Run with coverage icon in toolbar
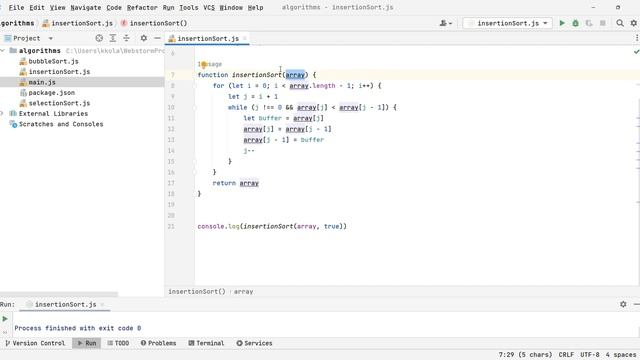Image resolution: width=640 pixels, height=360 pixels. pos(589,23)
